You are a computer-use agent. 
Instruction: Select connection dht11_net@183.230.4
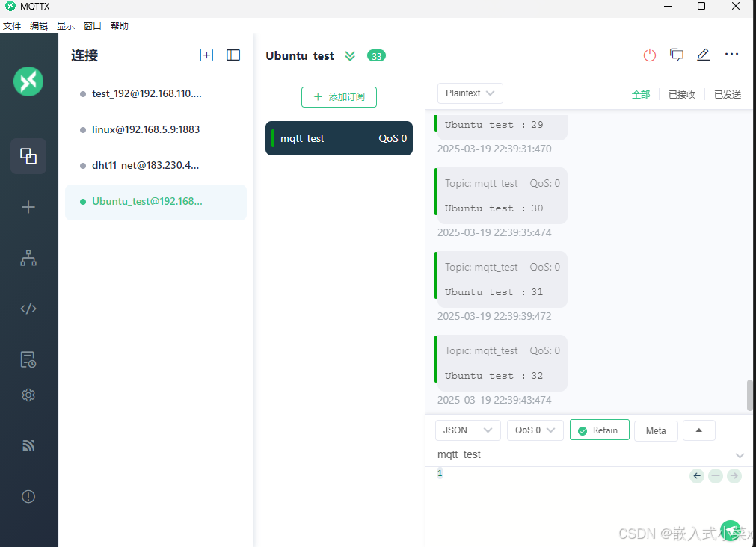pyautogui.click(x=156, y=166)
